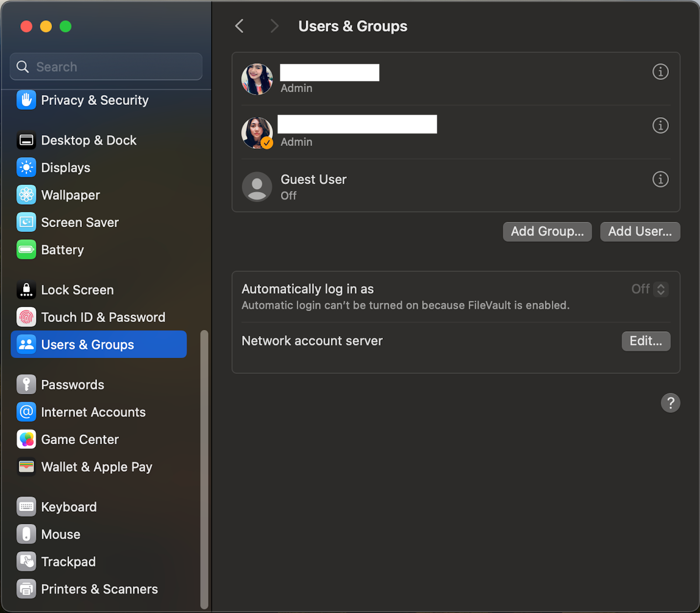700x613 pixels.
Task: Select Wallet & Apple Pay label
Action: click(x=97, y=467)
